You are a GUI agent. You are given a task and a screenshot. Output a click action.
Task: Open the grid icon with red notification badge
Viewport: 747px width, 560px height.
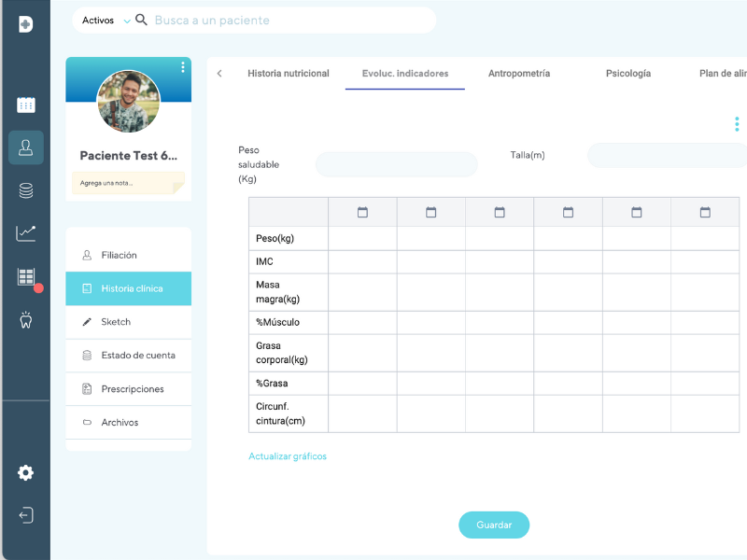tap(25, 276)
